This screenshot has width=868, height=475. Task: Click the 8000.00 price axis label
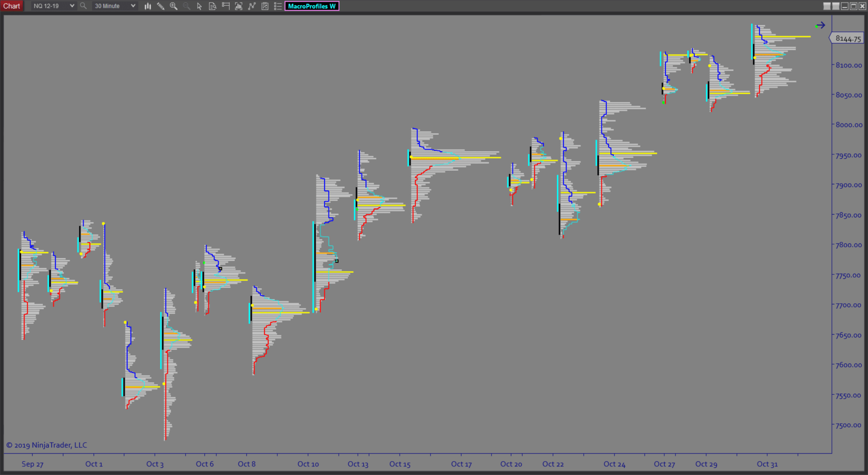tap(849, 125)
